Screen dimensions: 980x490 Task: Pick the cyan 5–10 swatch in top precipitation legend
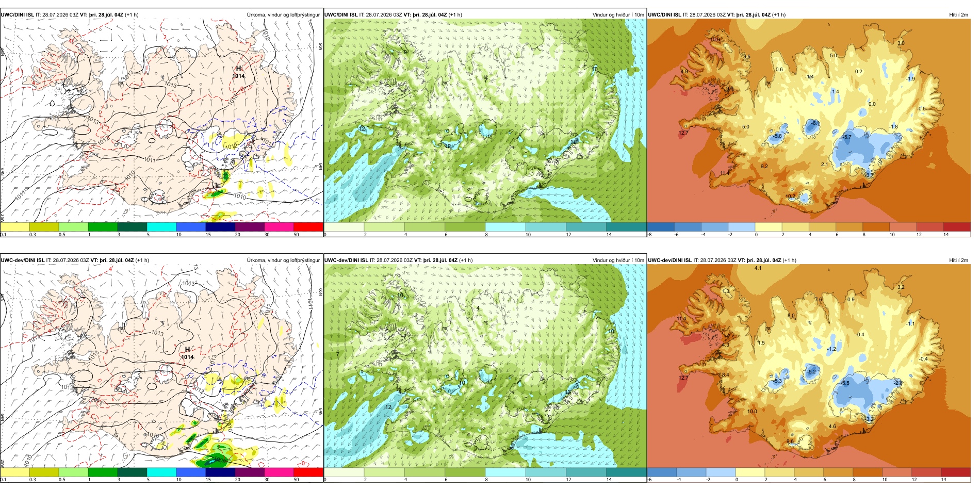pyautogui.click(x=161, y=227)
